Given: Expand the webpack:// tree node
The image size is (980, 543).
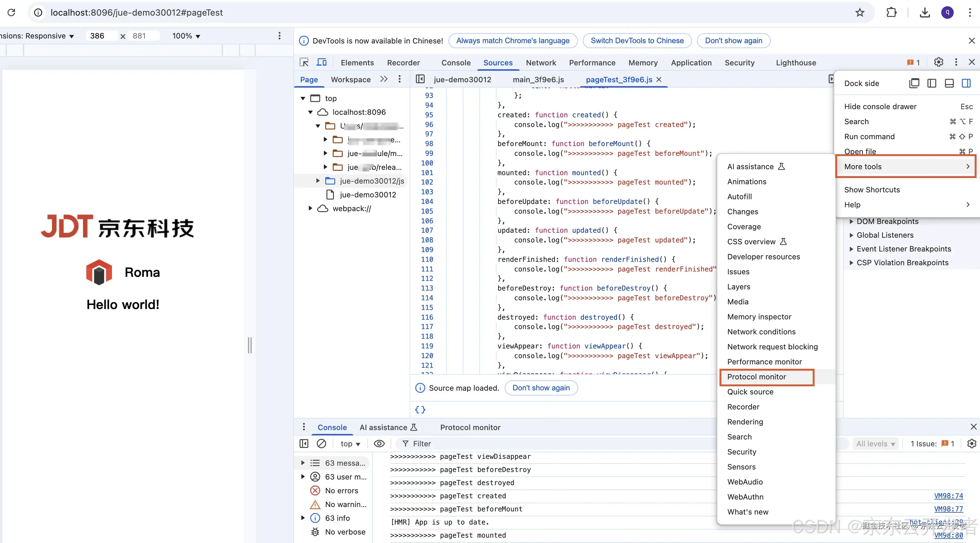Looking at the screenshot, I should [310, 209].
